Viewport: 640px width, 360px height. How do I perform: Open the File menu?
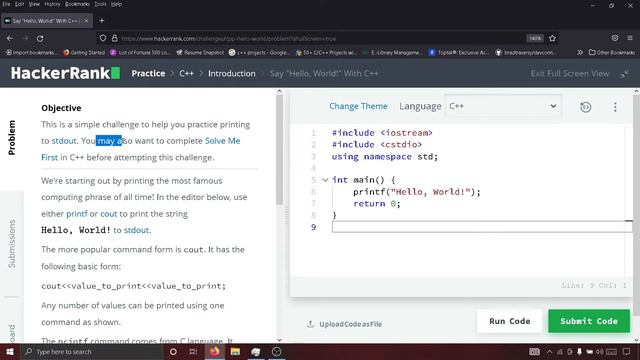click(x=6, y=4)
